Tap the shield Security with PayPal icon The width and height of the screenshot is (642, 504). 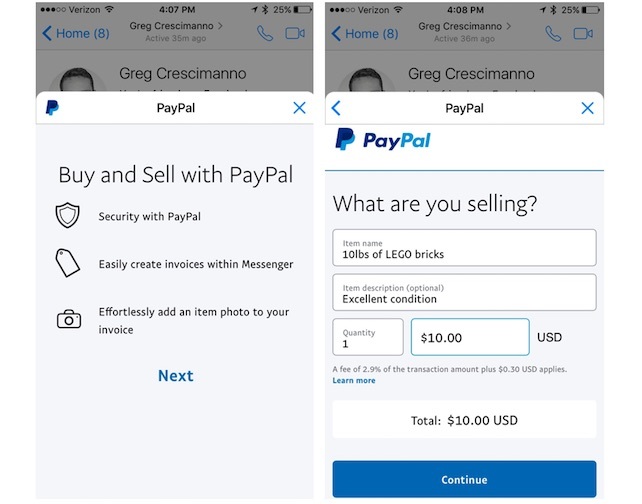(x=67, y=216)
